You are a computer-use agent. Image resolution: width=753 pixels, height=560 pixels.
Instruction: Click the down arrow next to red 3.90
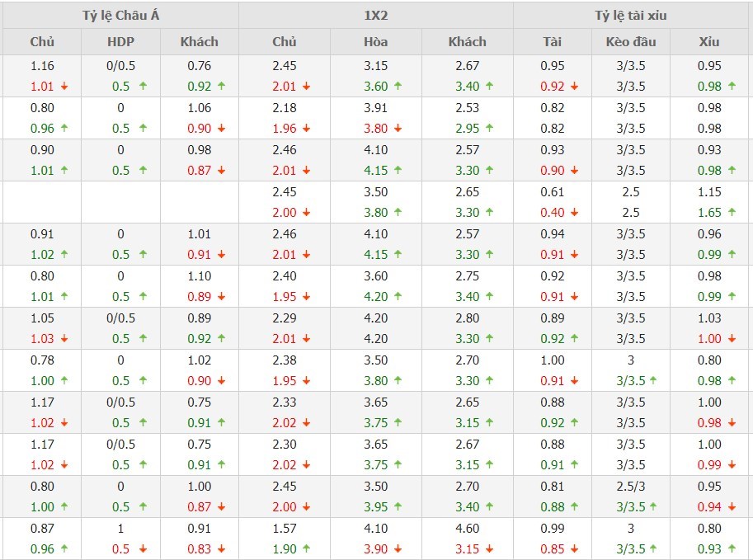coord(398,550)
